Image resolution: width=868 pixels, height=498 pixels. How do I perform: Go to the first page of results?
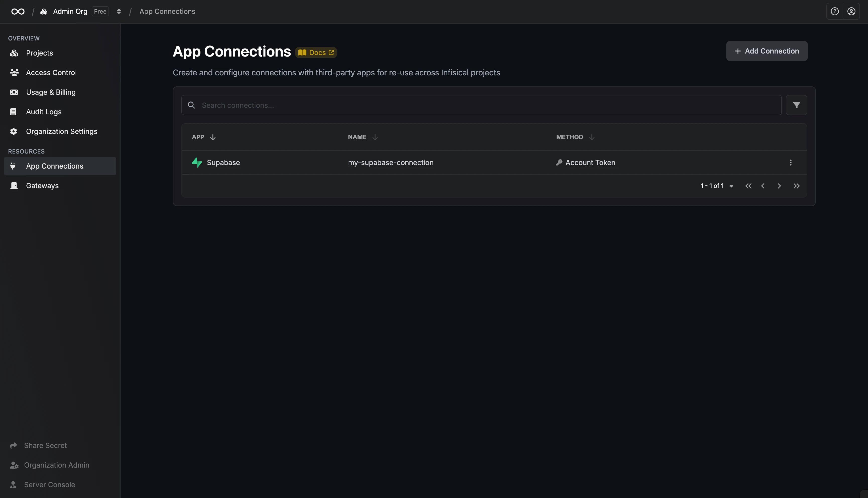coord(748,186)
